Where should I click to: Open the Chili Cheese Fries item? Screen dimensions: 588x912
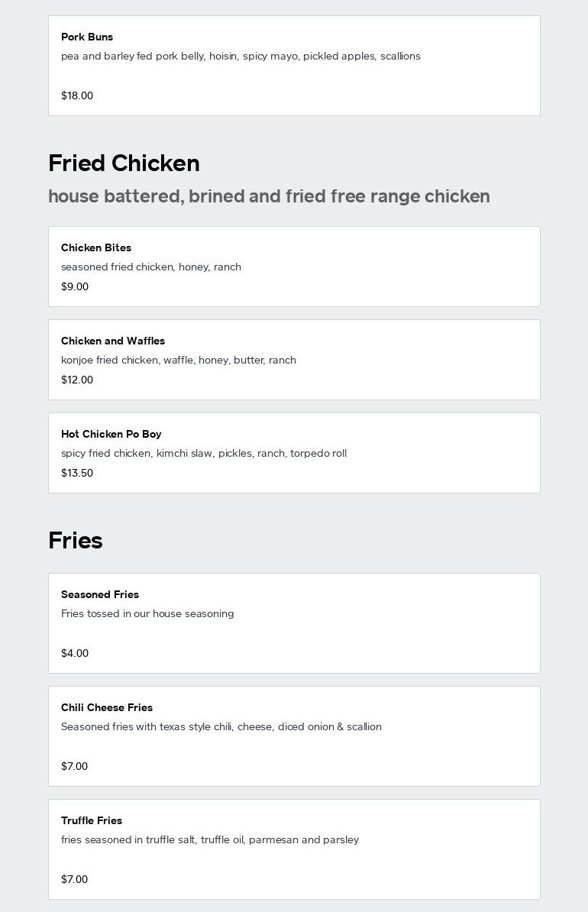coord(107,707)
